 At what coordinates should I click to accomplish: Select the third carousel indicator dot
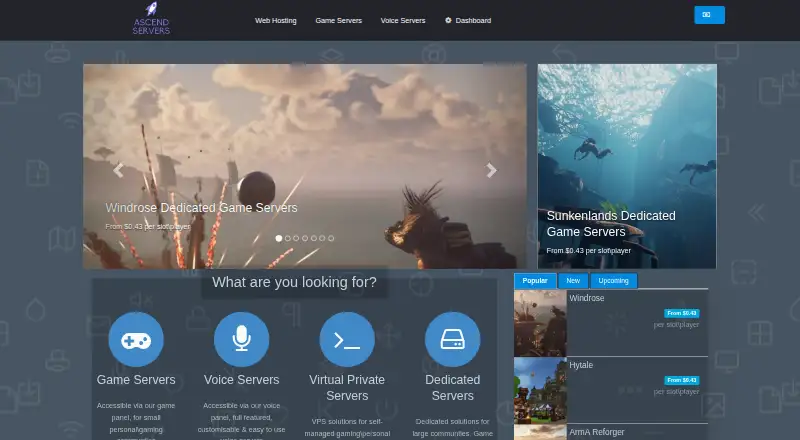click(x=296, y=238)
